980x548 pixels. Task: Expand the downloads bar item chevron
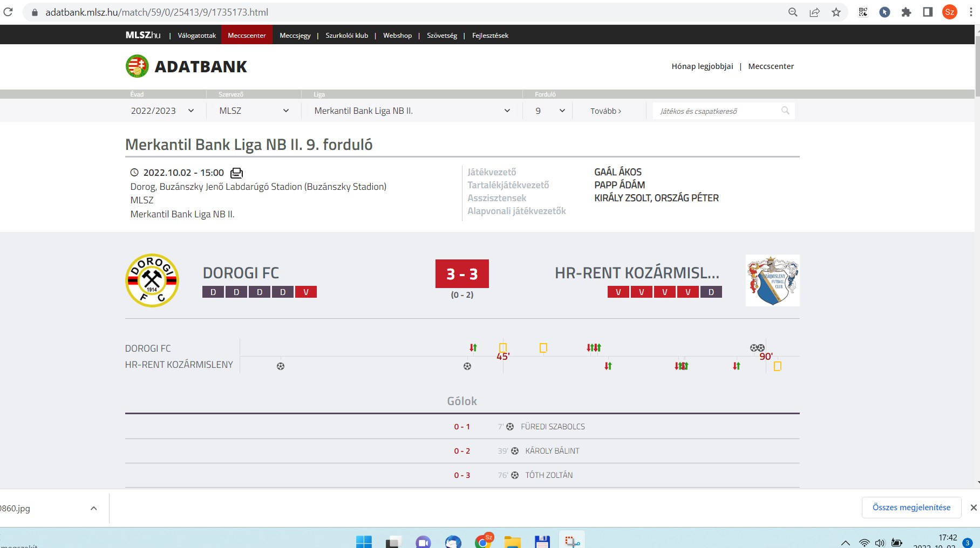(94, 508)
